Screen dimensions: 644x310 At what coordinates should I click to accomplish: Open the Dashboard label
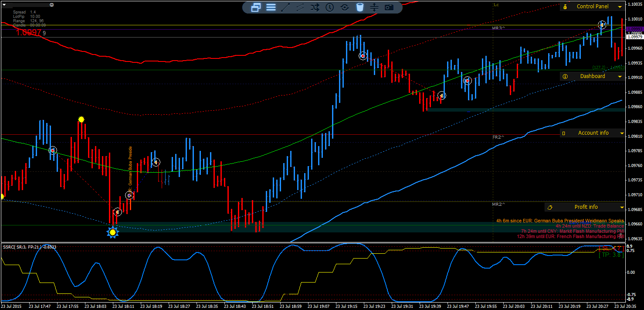tap(593, 76)
